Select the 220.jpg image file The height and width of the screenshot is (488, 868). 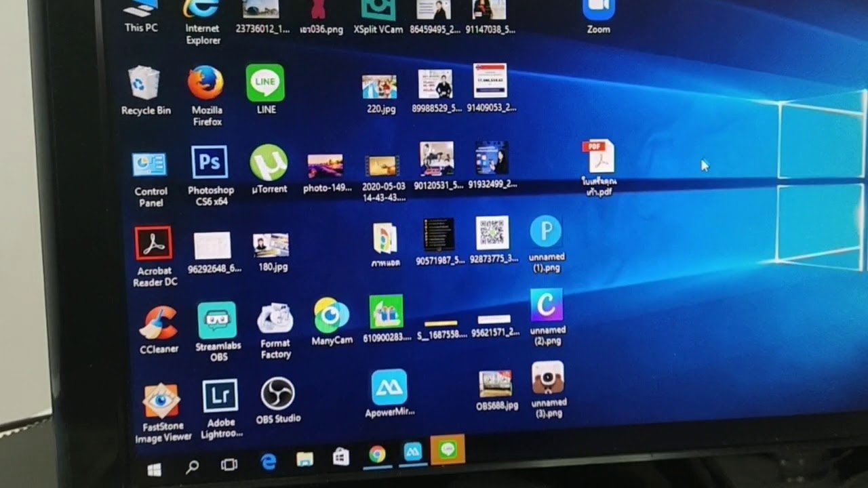(x=380, y=94)
